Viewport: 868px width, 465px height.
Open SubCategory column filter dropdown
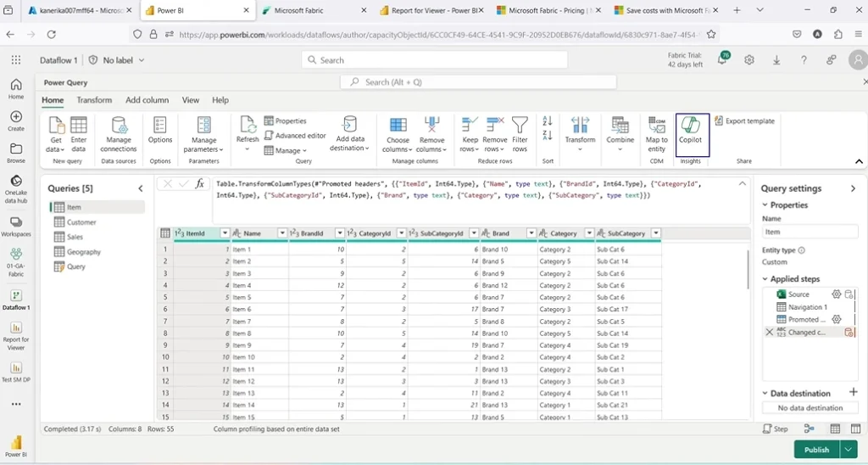(x=655, y=233)
